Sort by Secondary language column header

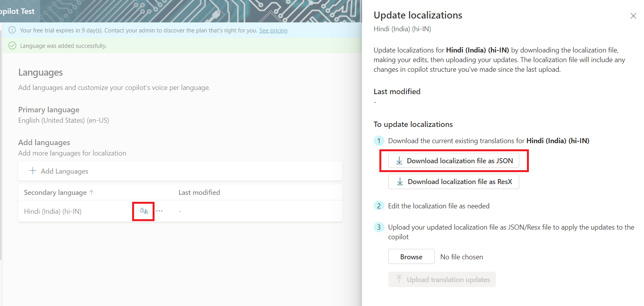pyautogui.click(x=55, y=193)
